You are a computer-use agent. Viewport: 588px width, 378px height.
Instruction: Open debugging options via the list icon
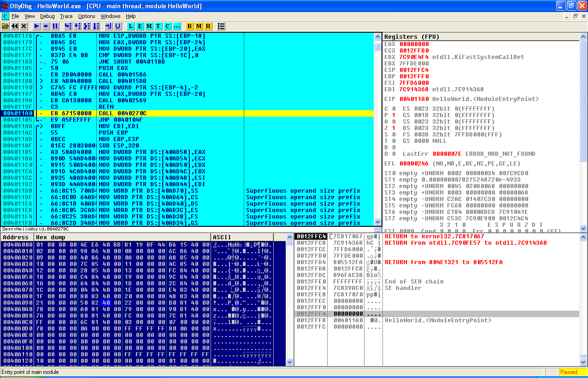(x=221, y=26)
